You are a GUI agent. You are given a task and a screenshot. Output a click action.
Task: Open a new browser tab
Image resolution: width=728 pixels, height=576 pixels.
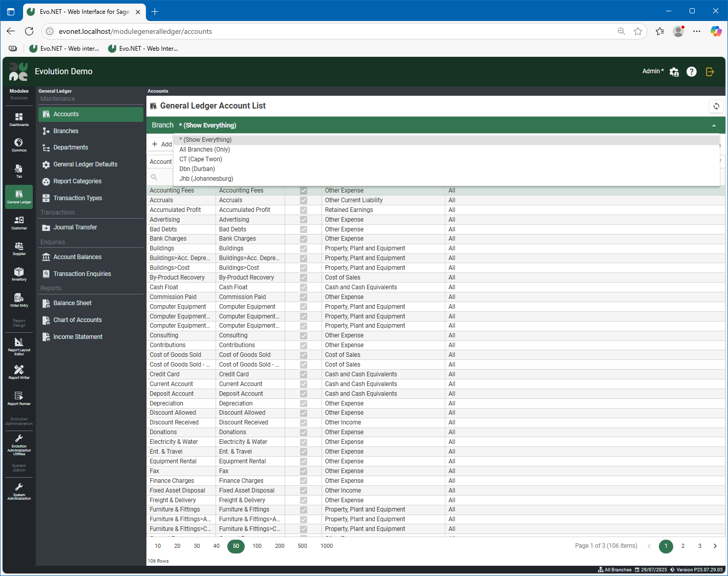point(155,11)
